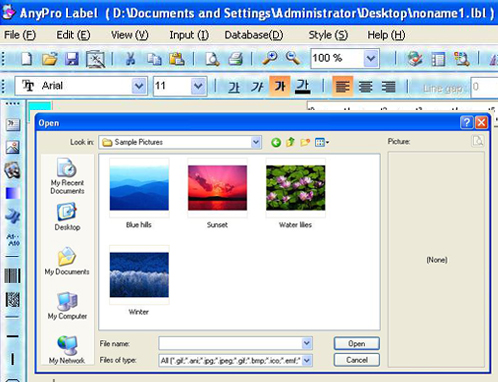498x382 pixels.
Task: Click the globe and books toolbar icon
Action: click(415, 59)
